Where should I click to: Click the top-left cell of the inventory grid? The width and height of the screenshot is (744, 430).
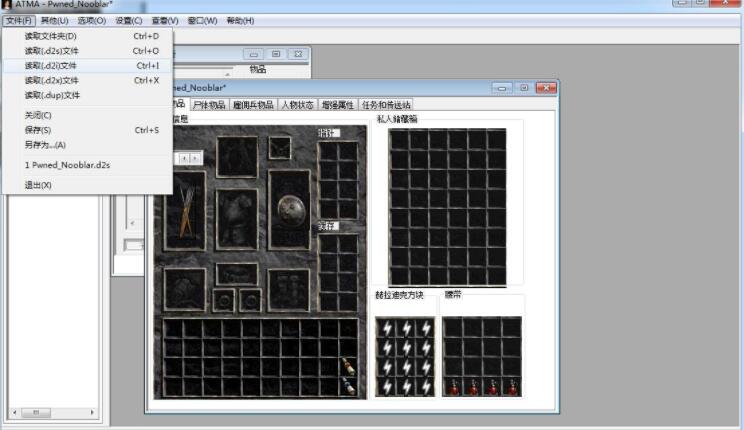click(x=174, y=328)
